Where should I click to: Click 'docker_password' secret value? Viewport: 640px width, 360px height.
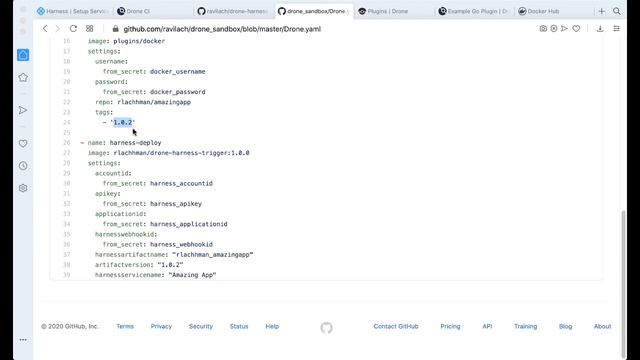[178, 92]
